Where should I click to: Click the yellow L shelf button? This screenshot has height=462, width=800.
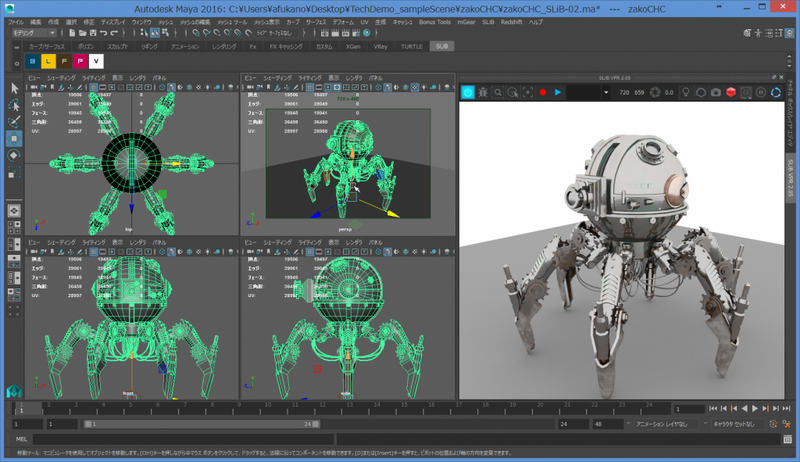(48, 62)
